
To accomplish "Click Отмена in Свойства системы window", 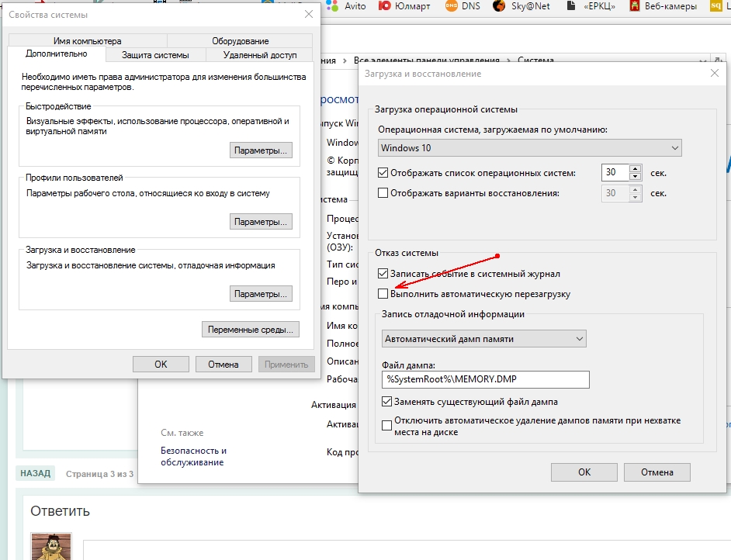I will point(223,365).
